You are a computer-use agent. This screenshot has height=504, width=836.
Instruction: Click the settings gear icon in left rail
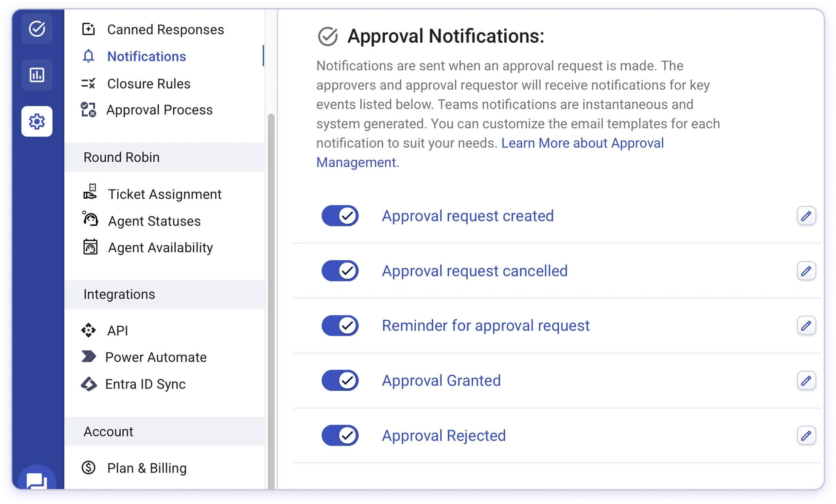(x=37, y=121)
